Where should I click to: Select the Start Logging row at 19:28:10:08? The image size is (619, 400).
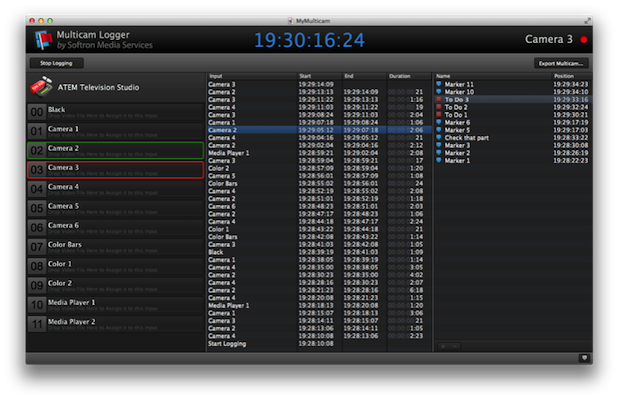point(319,344)
